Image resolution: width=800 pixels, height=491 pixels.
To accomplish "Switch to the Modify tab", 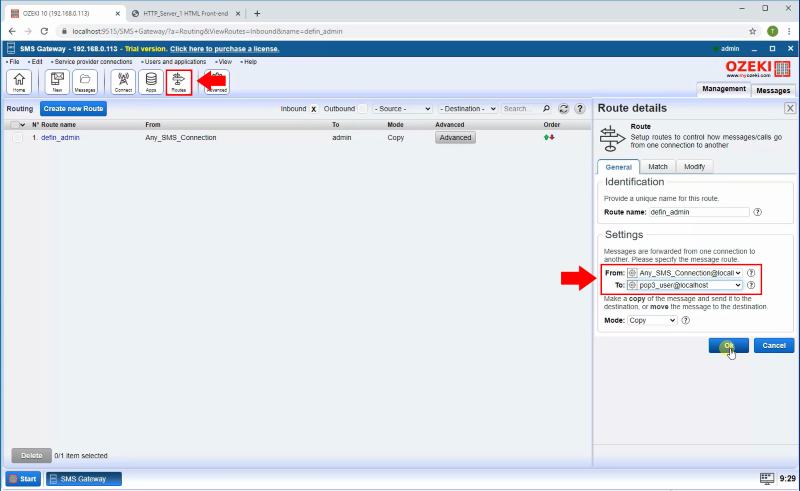I will pyautogui.click(x=694, y=166).
